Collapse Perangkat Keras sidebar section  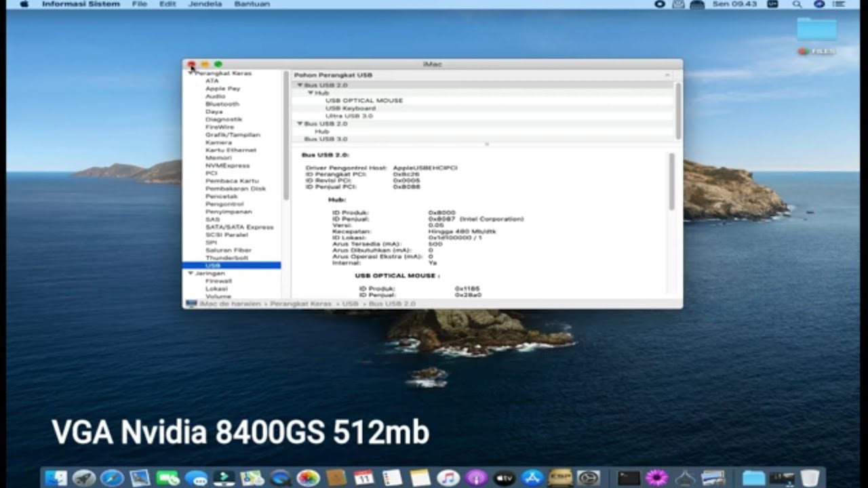[x=191, y=73]
